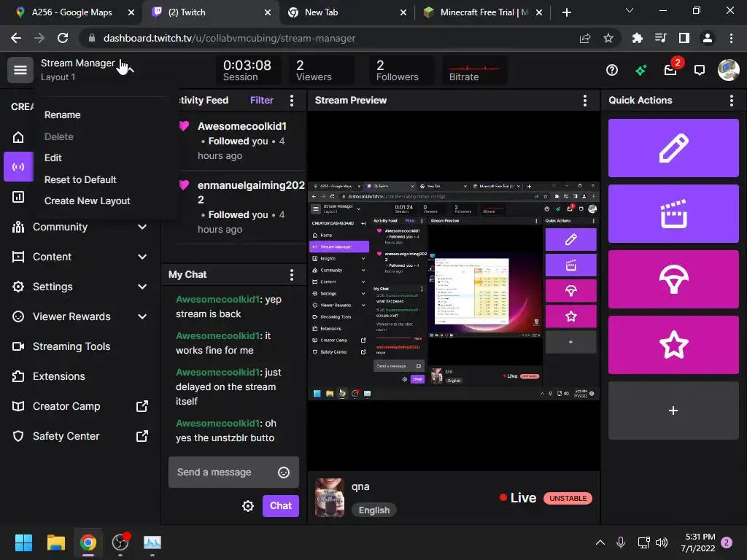
Task: Open the Chrome extensions puzzle icon
Action: (637, 39)
